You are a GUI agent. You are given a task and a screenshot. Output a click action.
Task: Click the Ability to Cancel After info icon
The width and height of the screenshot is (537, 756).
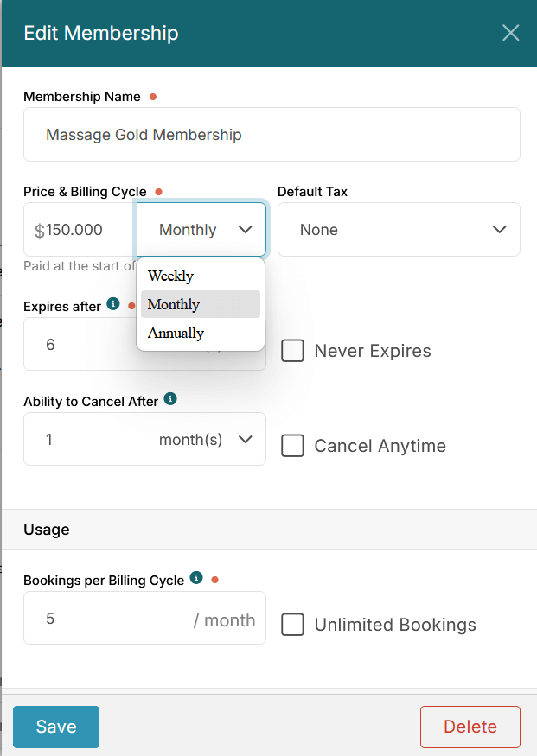[170, 399]
